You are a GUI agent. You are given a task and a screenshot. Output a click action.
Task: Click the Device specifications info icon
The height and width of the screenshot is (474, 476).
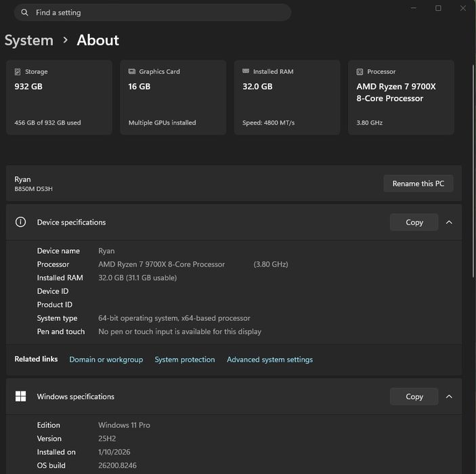pos(20,222)
